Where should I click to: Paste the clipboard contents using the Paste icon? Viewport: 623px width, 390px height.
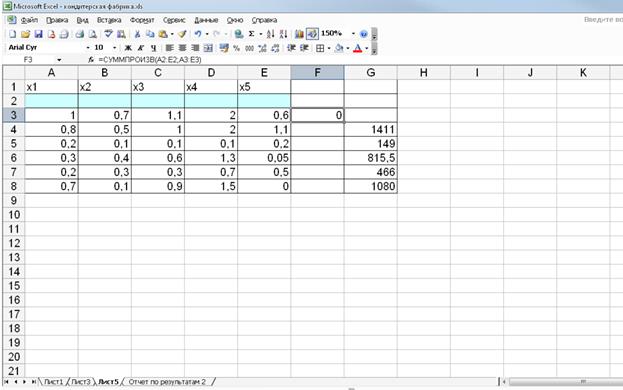click(x=163, y=34)
